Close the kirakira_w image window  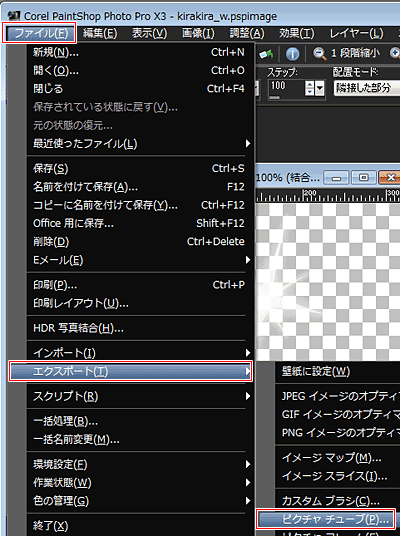[389, 178]
